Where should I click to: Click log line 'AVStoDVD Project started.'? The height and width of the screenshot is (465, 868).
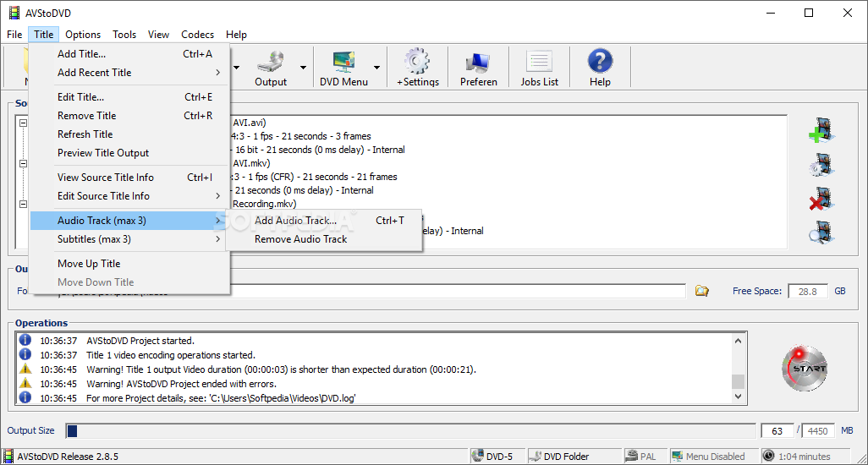point(140,341)
